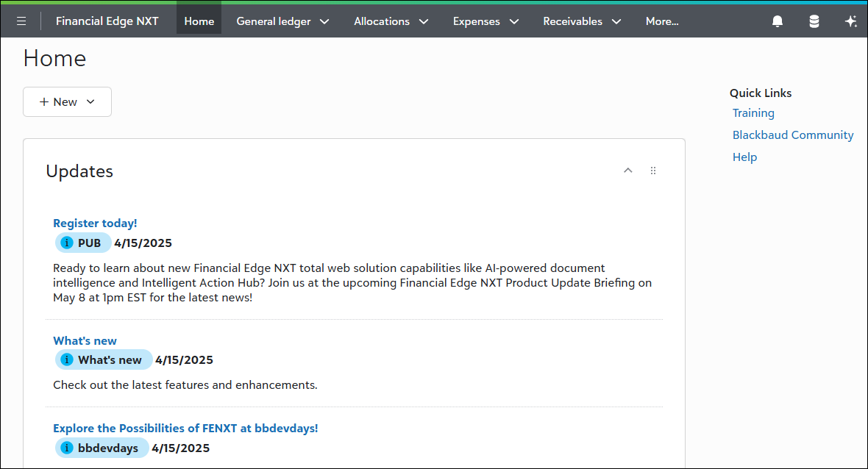The width and height of the screenshot is (868, 469).
Task: Click the bbdevdays badge label
Action: point(108,448)
